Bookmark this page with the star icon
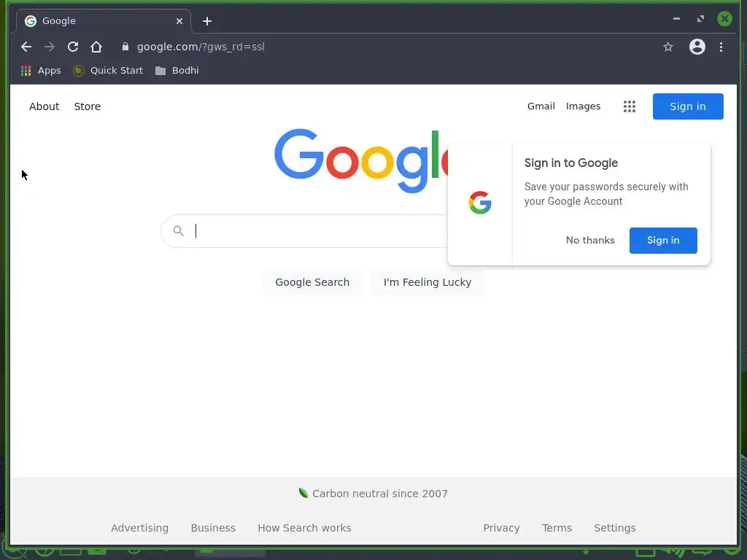 click(668, 47)
